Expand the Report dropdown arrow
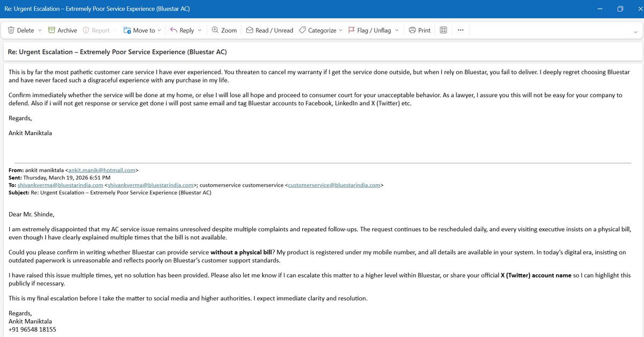Image resolution: width=644 pixels, height=337 pixels. tap(115, 31)
